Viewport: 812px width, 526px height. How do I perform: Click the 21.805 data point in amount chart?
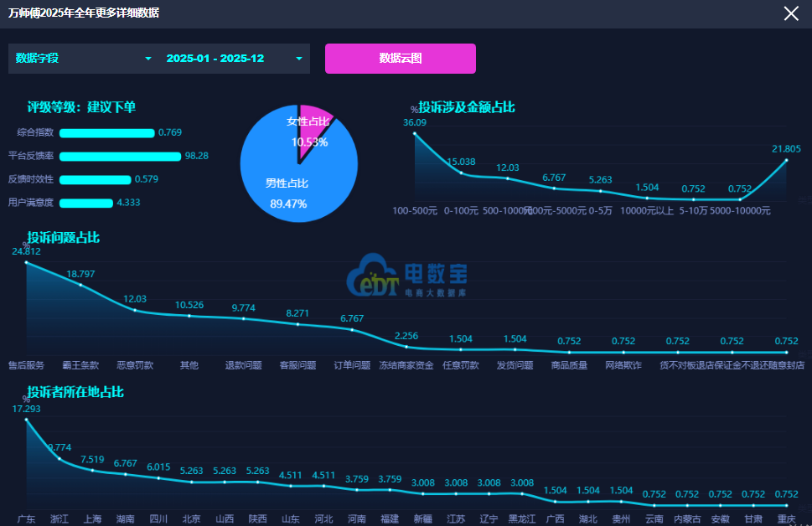point(786,160)
